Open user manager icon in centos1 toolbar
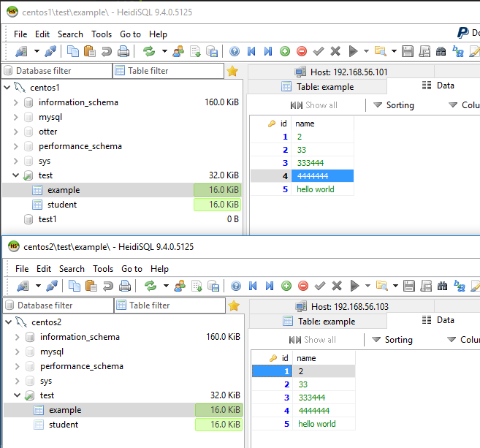 tap(178, 51)
